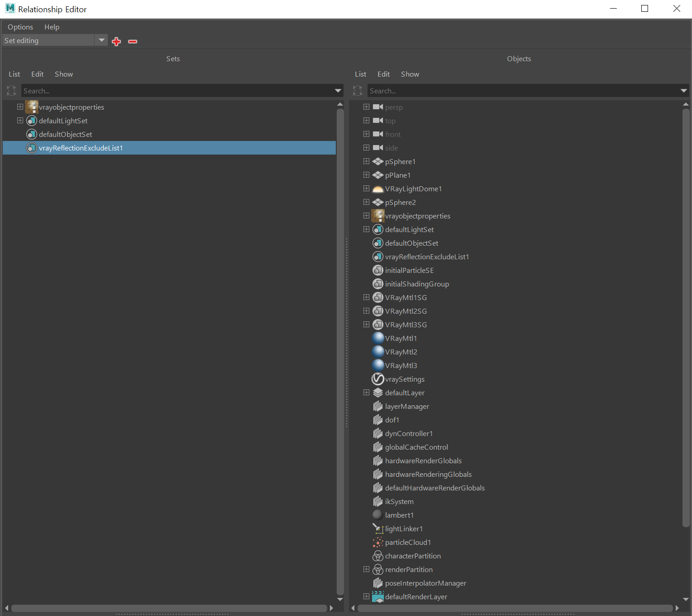The image size is (692, 616).
Task: Click the vraySettings V-Ray logo icon
Action: [x=378, y=379]
